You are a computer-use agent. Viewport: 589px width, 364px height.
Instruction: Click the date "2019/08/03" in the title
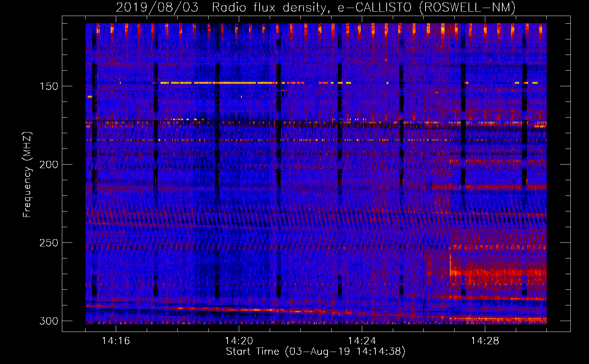(x=157, y=7)
